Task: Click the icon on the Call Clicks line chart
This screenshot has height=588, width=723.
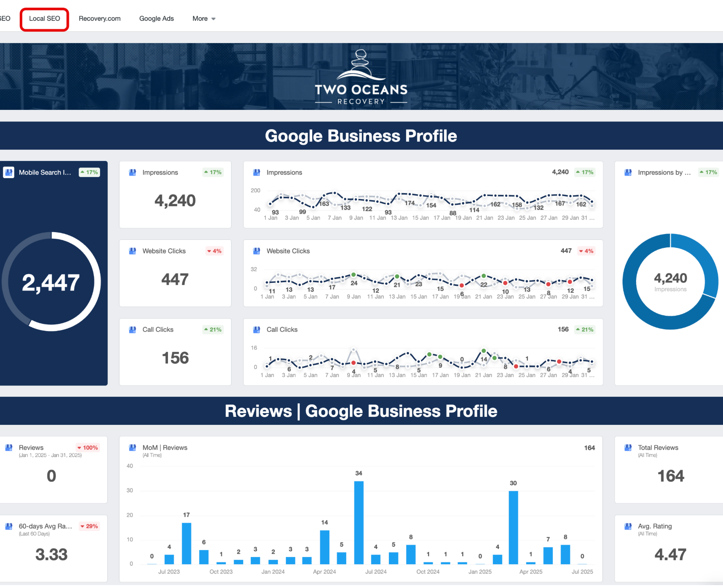Action: point(257,330)
